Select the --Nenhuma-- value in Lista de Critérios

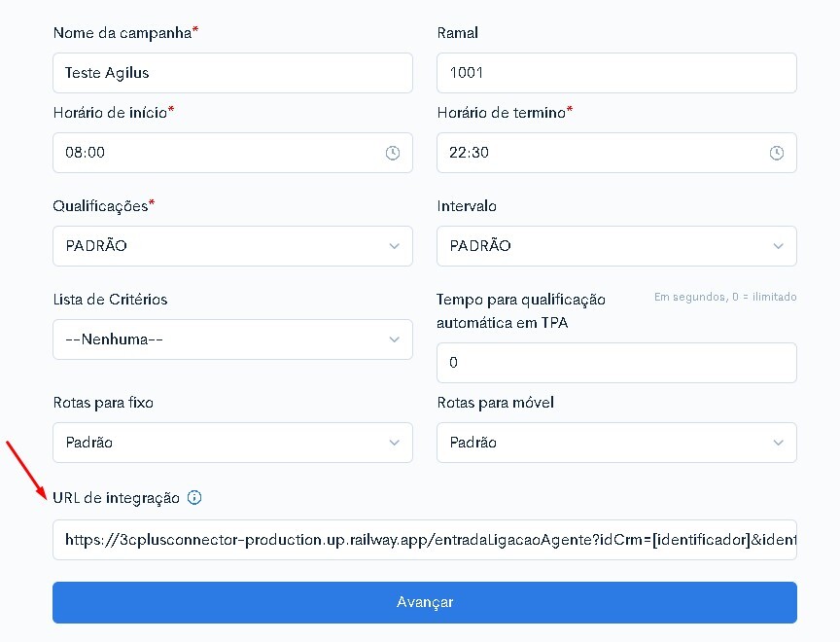pyautogui.click(x=114, y=339)
